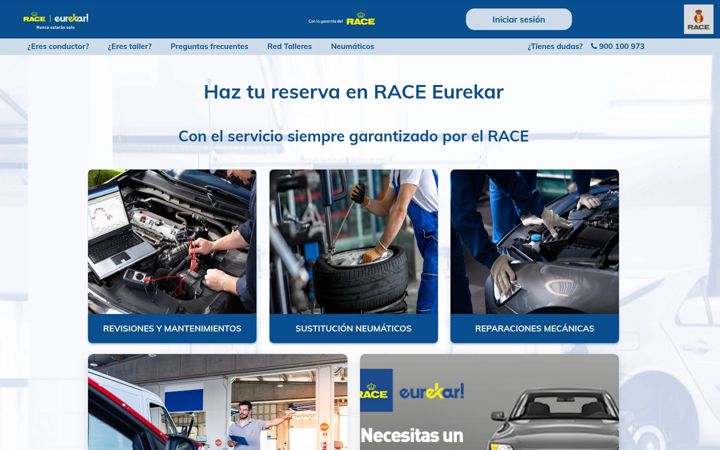Click the phone icon beside 900 100 973
Screen dimensions: 720x450
(594, 46)
